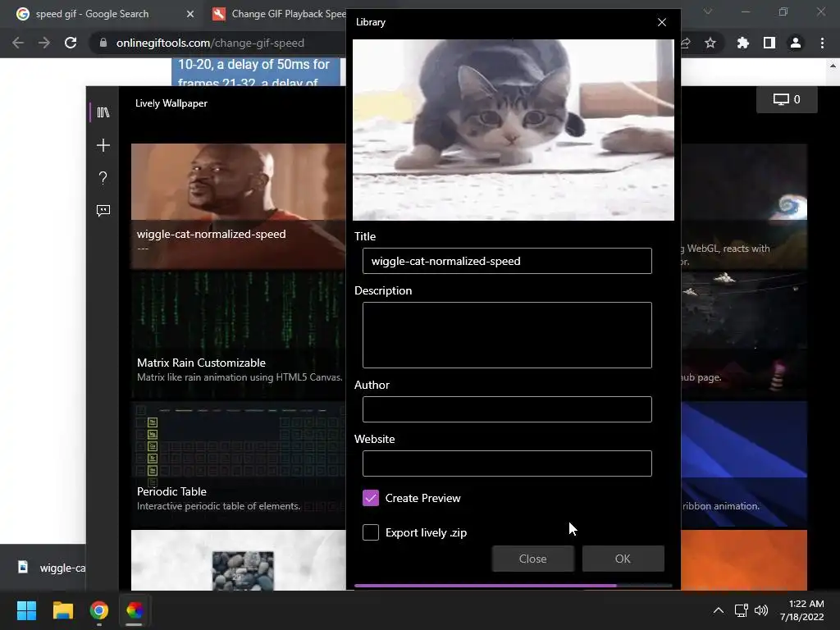View site lock info icon

click(103, 43)
